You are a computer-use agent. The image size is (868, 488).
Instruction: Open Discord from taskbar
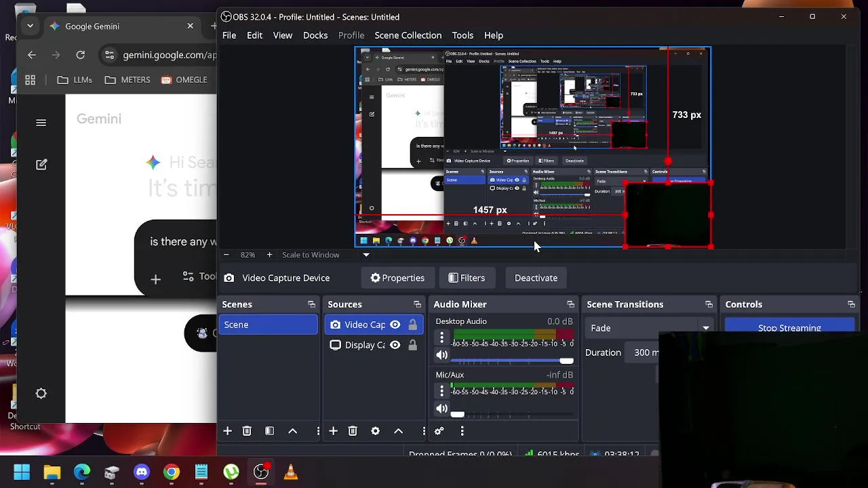click(142, 472)
